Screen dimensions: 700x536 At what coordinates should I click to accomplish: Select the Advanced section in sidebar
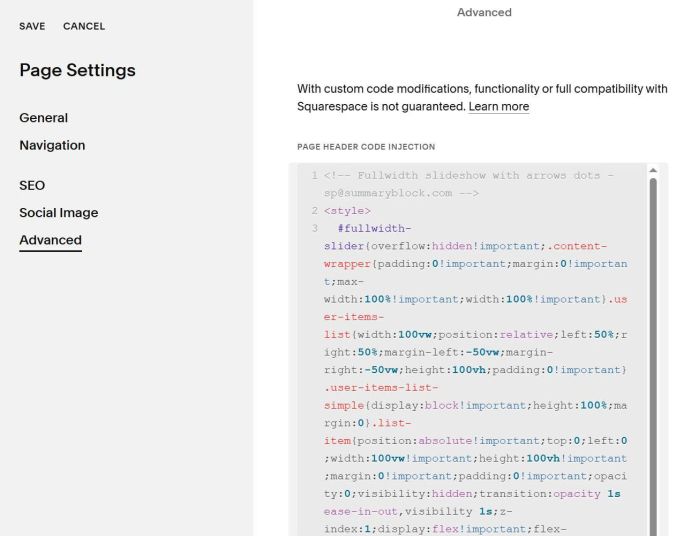(50, 240)
